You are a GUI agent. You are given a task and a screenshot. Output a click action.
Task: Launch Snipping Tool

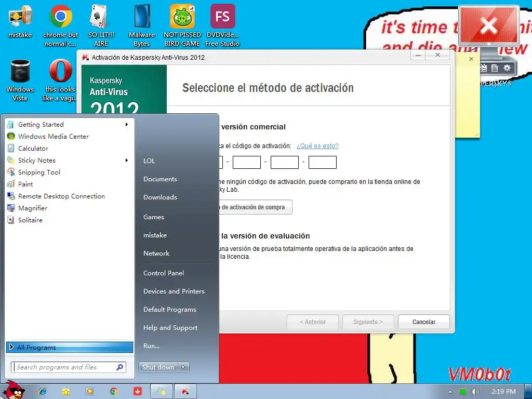(x=68, y=172)
